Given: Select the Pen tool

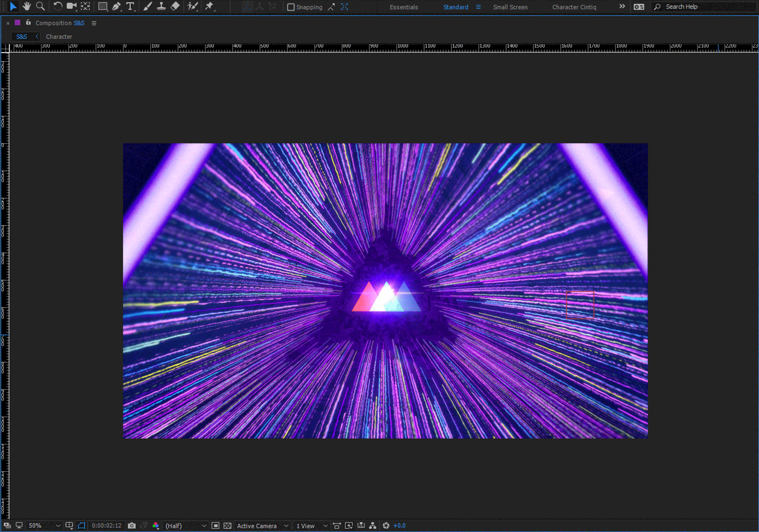Looking at the screenshot, I should click(116, 6).
